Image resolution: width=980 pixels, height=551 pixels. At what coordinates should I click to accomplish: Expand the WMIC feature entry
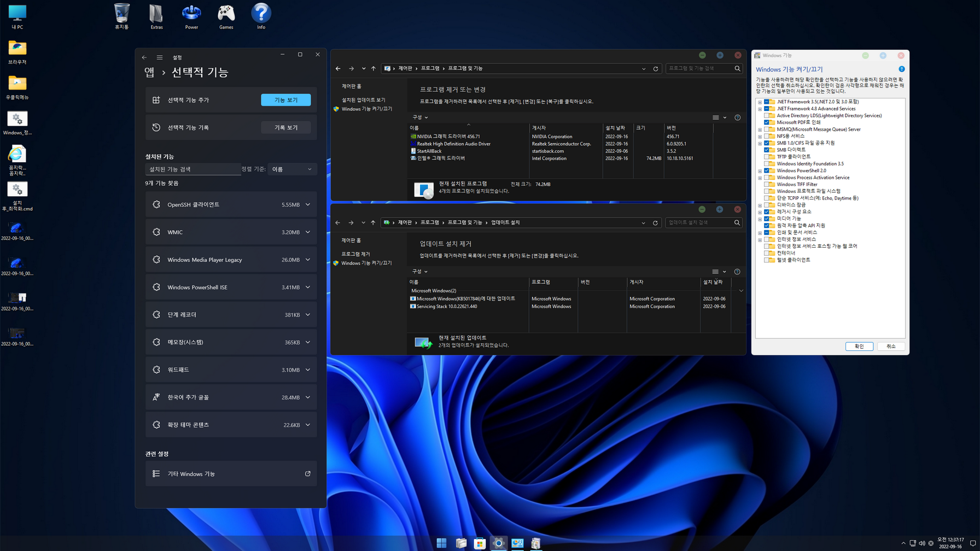point(308,232)
